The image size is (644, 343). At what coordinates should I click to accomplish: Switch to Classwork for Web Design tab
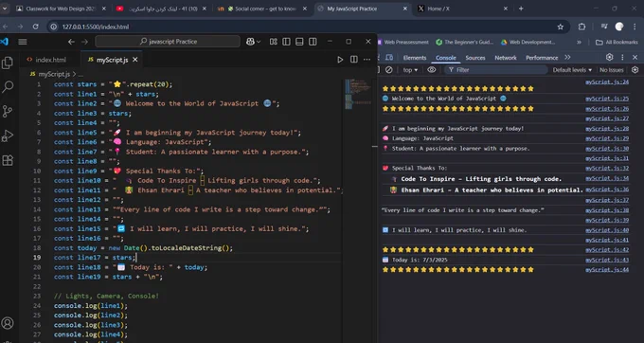pos(62,9)
